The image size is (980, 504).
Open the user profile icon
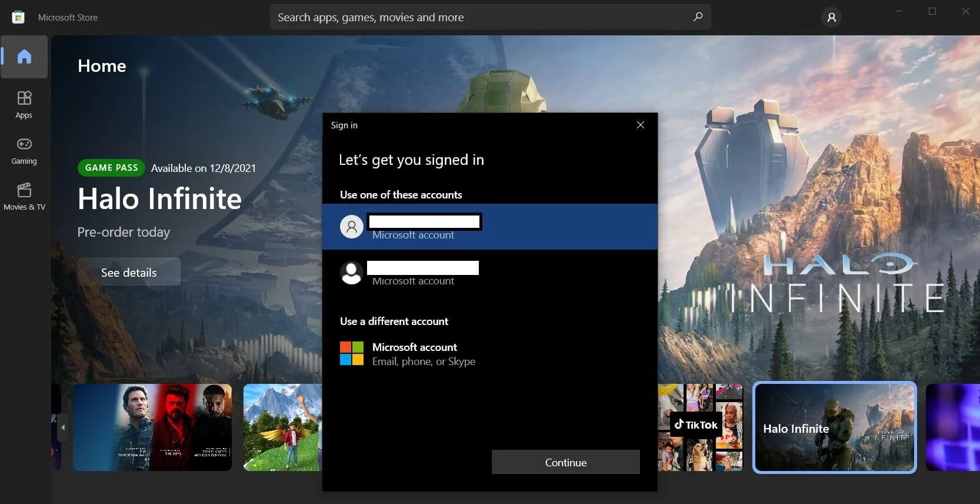(831, 18)
